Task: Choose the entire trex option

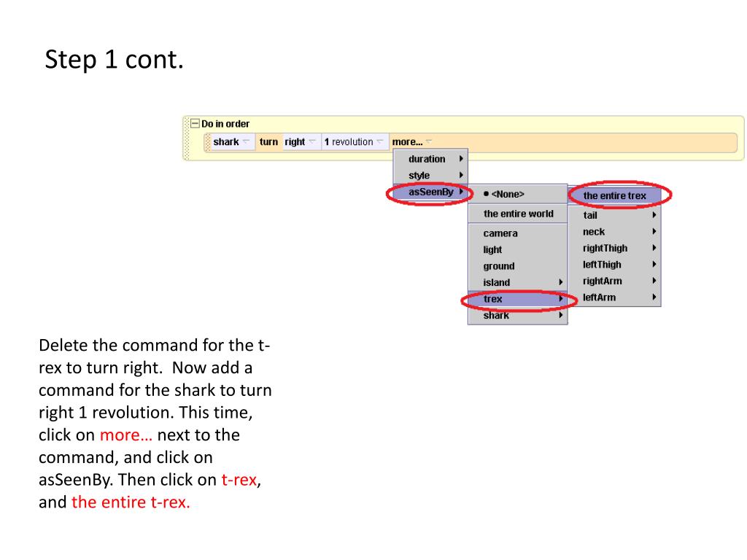Action: tap(614, 195)
